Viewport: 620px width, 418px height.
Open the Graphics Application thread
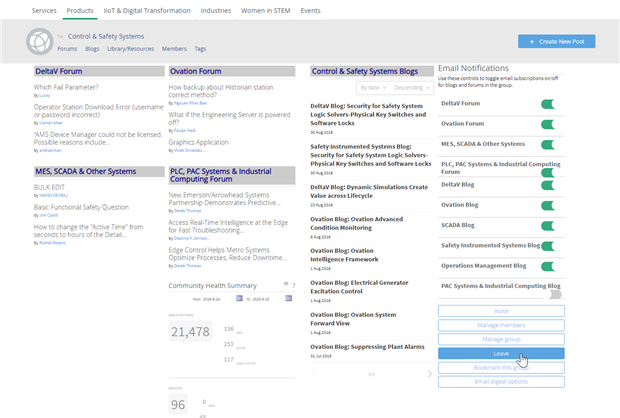coord(198,142)
